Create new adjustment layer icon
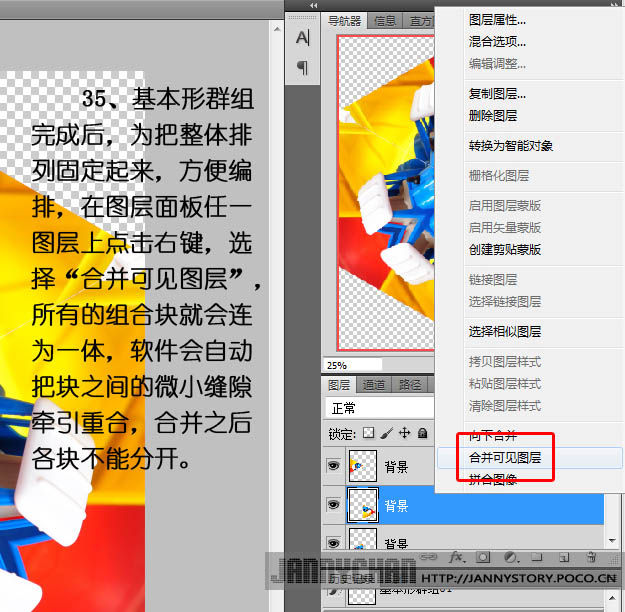The image size is (625, 612). point(510,557)
